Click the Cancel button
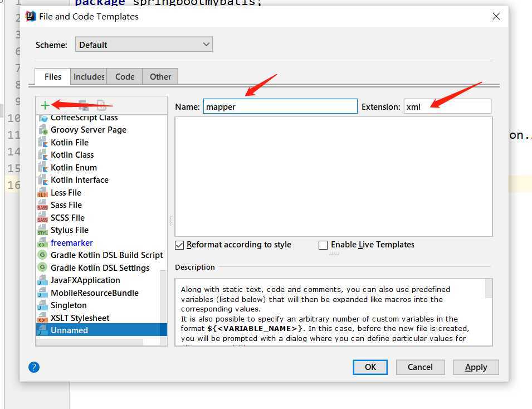Viewport: 532px width, 409px height. click(420, 367)
